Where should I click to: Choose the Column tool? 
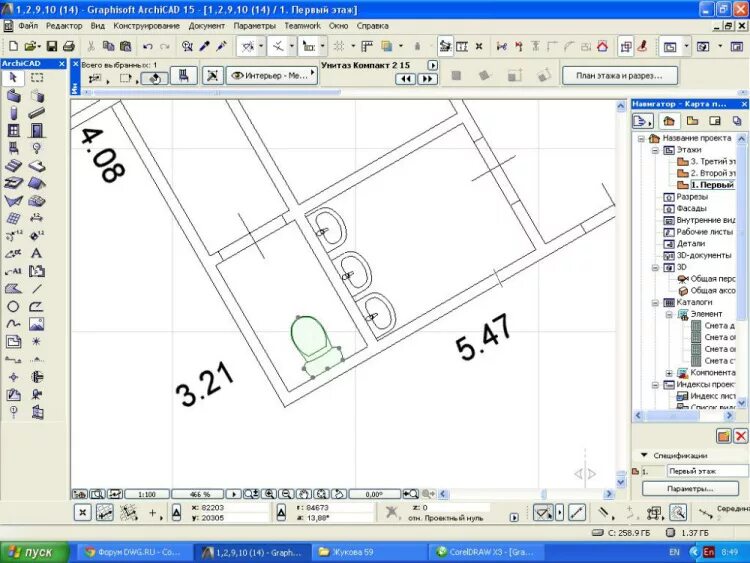(13, 113)
